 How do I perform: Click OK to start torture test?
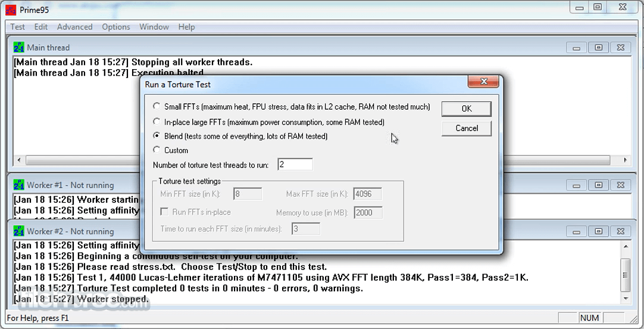pos(467,108)
